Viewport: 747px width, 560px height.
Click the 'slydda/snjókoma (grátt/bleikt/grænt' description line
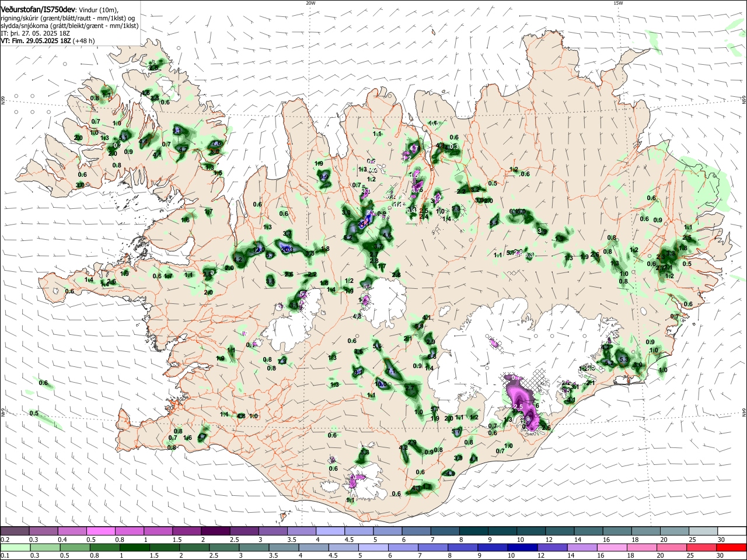[x=69, y=26]
